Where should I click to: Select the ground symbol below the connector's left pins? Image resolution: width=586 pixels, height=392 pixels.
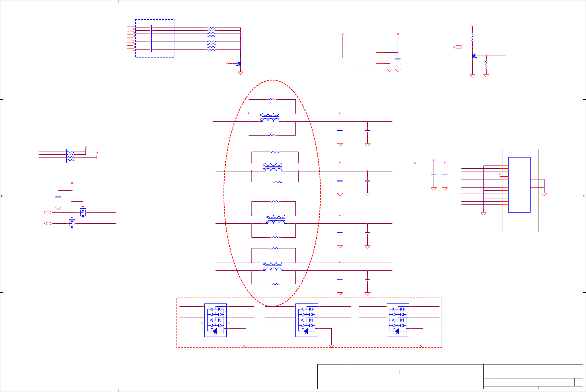tap(483, 214)
